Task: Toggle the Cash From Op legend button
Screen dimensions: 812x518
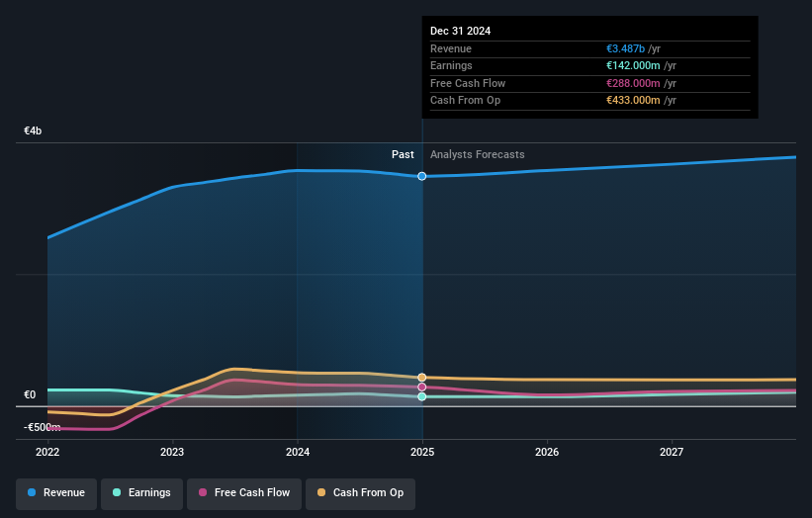Action: tap(360, 493)
